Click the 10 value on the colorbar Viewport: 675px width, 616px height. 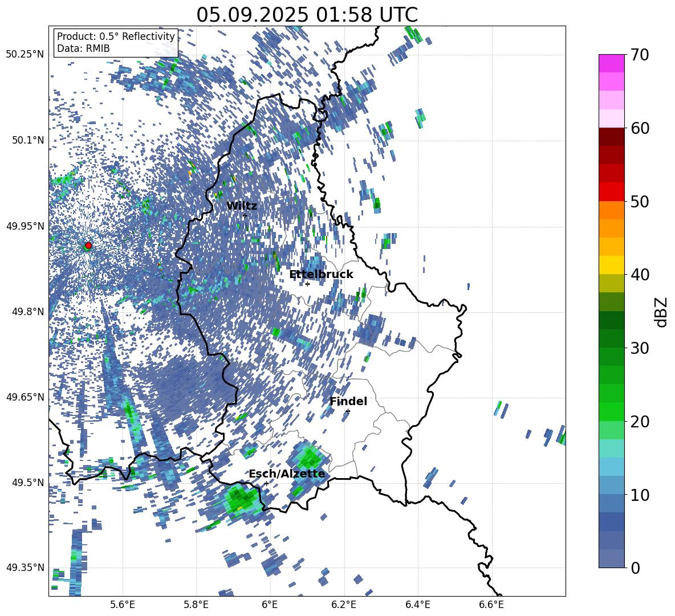(640, 495)
